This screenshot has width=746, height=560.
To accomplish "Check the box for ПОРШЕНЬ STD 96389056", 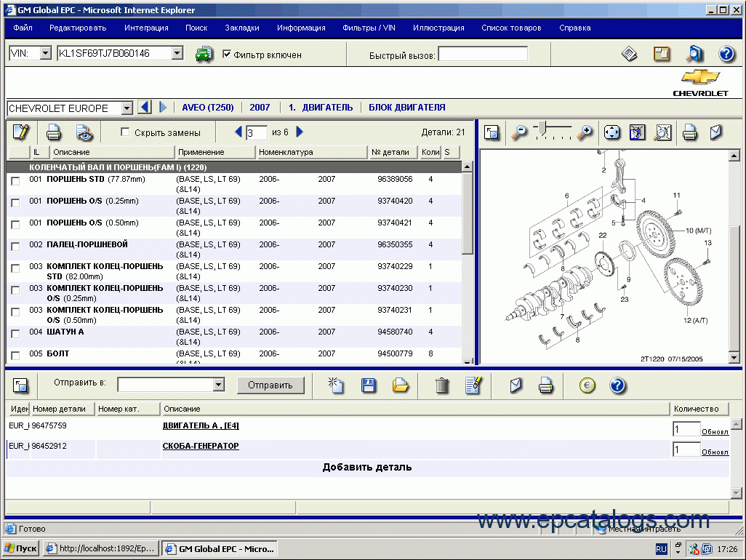I will (x=16, y=181).
